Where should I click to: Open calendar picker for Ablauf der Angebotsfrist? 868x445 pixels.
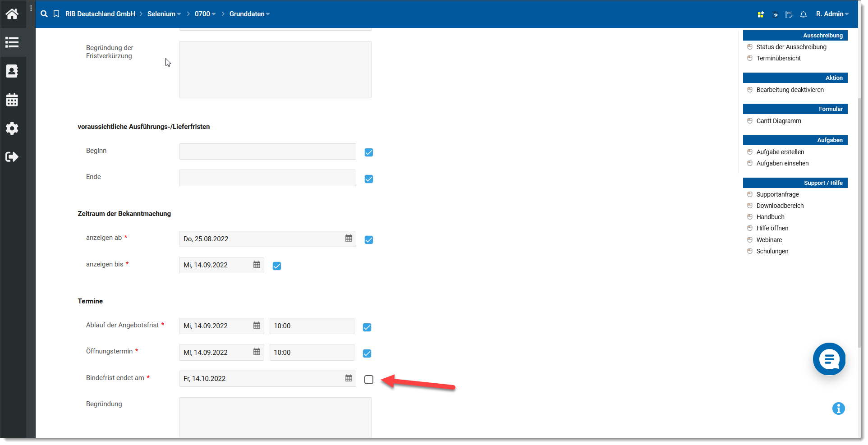pyautogui.click(x=257, y=326)
